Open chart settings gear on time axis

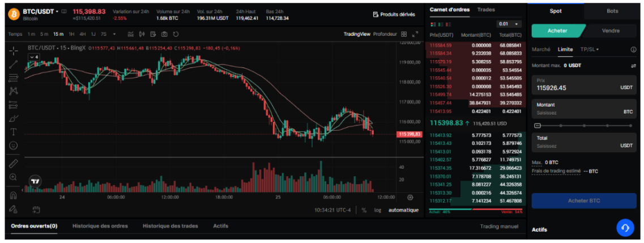(410, 198)
